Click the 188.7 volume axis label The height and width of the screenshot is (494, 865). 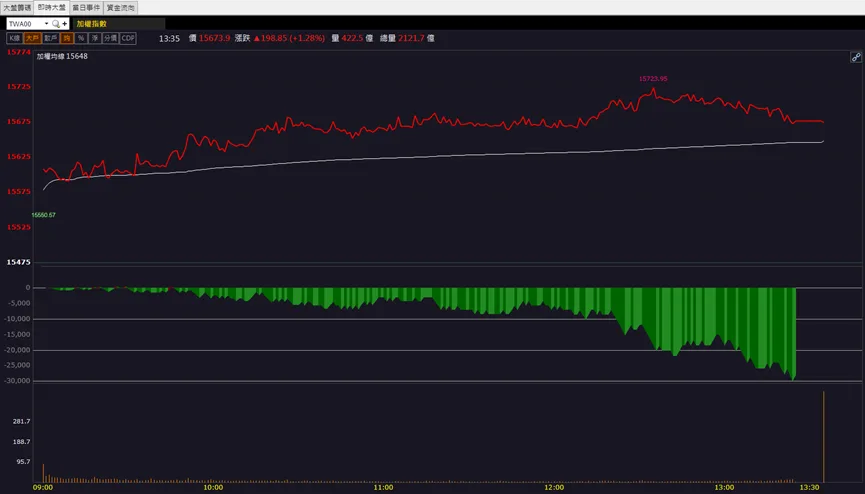(x=22, y=442)
